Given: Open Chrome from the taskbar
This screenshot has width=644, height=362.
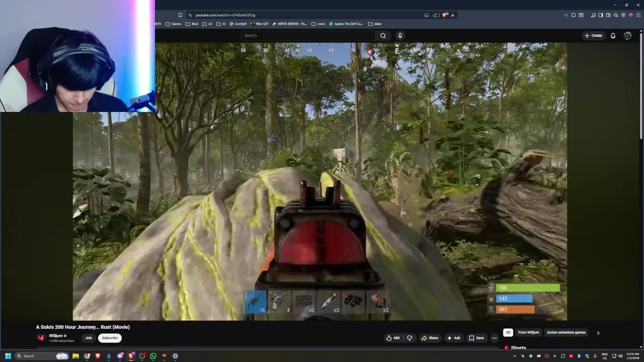Looking at the screenshot, I should tap(87, 356).
